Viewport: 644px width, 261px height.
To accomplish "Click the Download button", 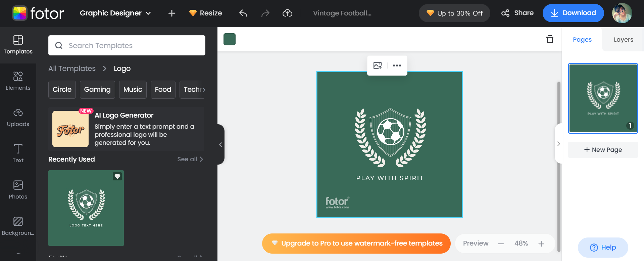I will click(573, 13).
